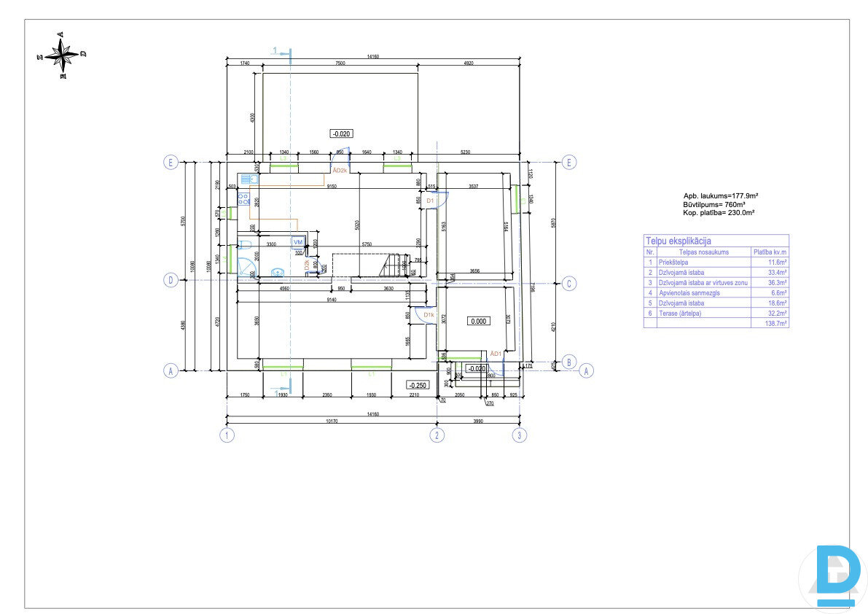868x614 pixels.
Task: Click the AD2k door label
Action: pos(340,171)
